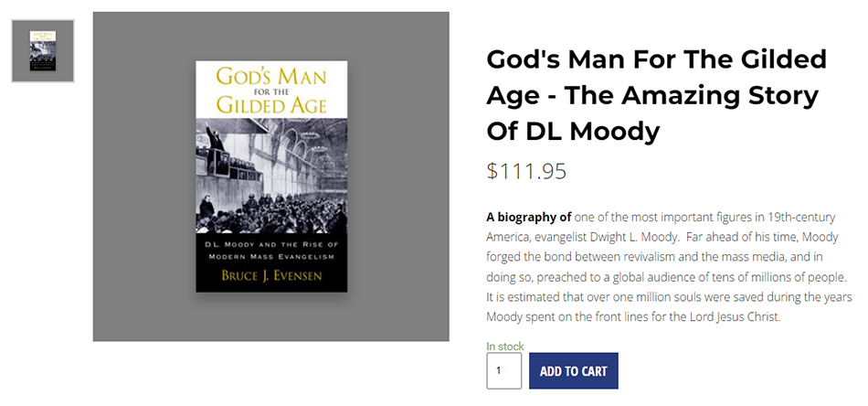
Task: Click the "In stock" availability label
Action: [505, 347]
